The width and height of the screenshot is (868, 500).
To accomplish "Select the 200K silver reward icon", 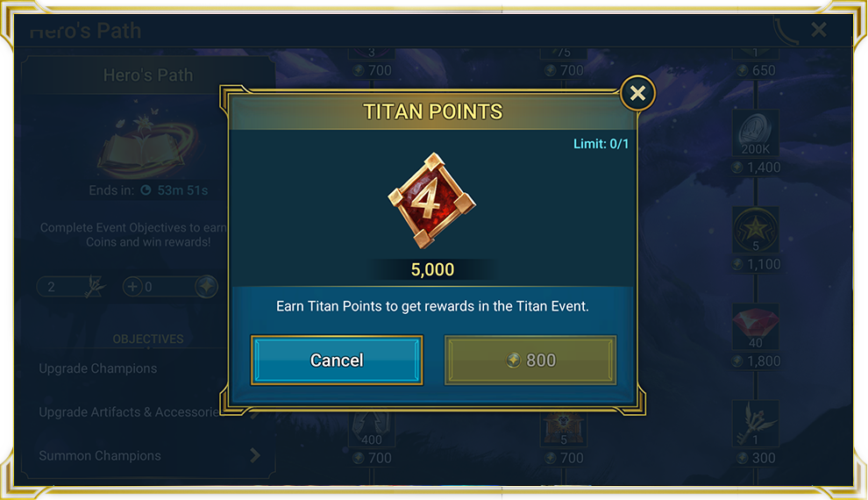I will [756, 132].
